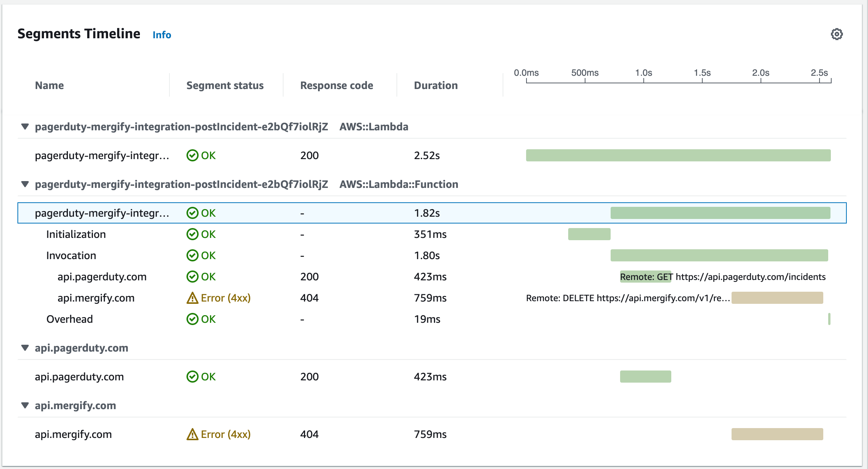Image resolution: width=868 pixels, height=469 pixels.
Task: Click the Segment status column header
Action: (225, 86)
